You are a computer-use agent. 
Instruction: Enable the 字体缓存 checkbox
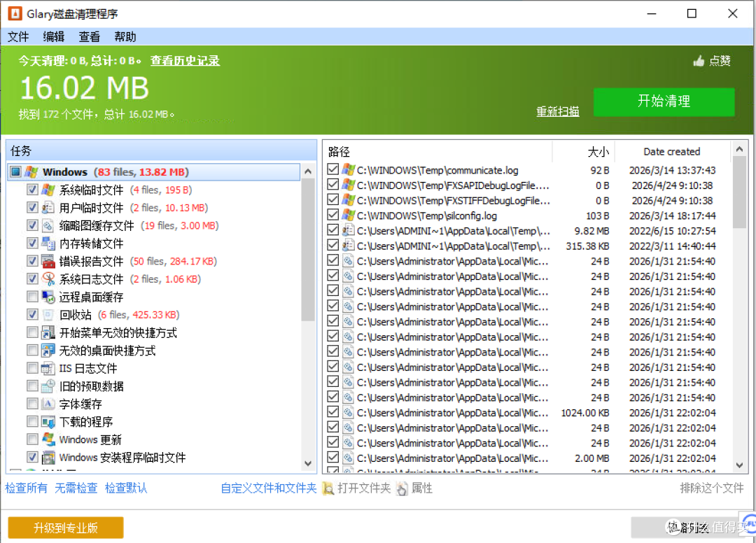(x=32, y=404)
